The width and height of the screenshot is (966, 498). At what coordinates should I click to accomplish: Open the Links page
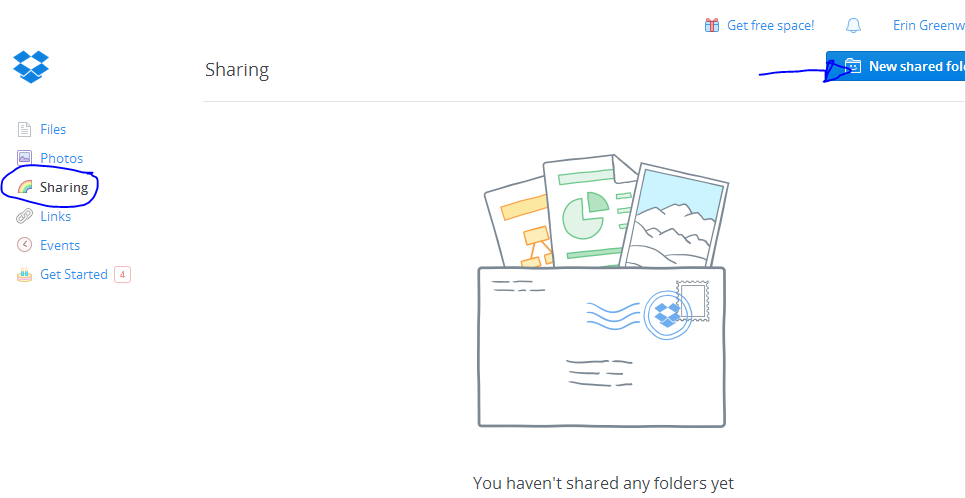pyautogui.click(x=55, y=216)
